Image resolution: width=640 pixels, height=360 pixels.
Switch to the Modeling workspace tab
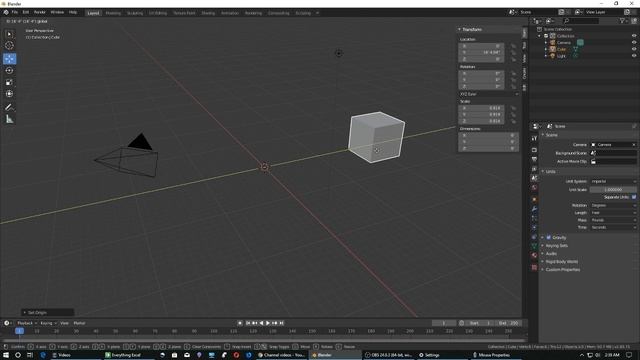coord(113,13)
